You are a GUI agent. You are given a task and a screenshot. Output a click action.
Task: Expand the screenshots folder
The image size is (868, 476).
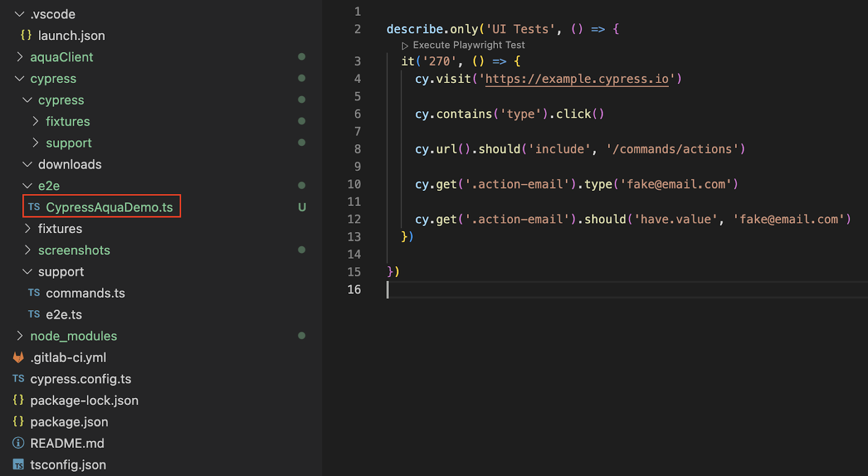28,250
